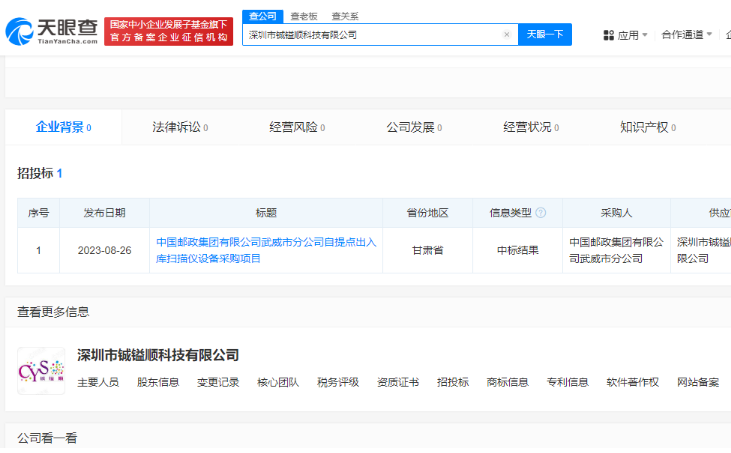Open the 中国邮政集团 bidding project title link
The width and height of the screenshot is (731, 453).
[x=266, y=250]
